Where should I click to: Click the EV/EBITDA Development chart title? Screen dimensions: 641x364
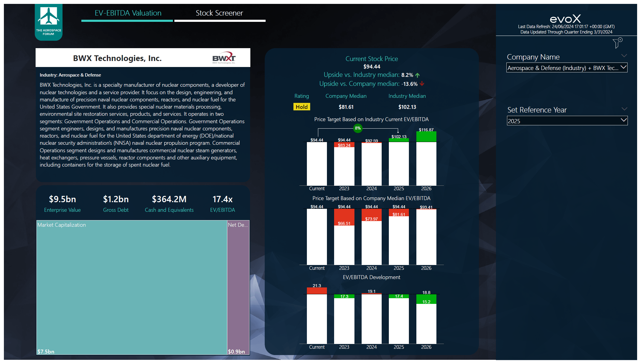pyautogui.click(x=371, y=277)
